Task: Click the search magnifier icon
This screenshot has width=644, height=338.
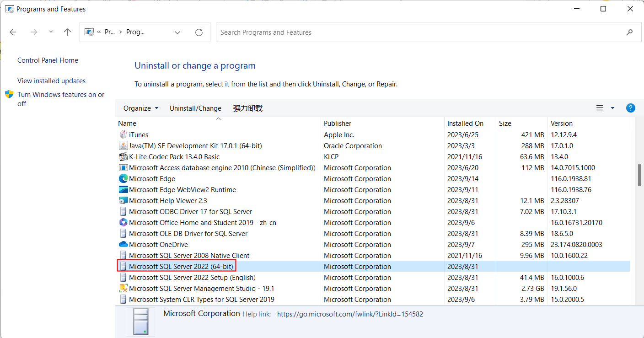Action: click(630, 32)
